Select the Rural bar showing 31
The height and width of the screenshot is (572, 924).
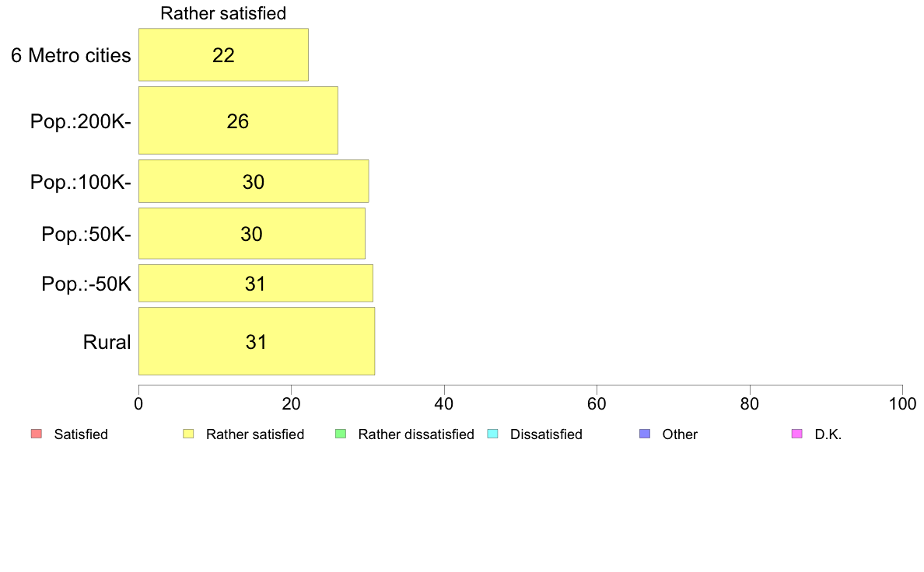tap(257, 341)
